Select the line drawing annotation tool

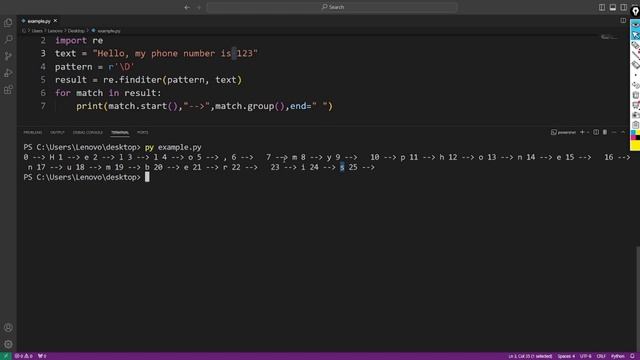click(636, 55)
